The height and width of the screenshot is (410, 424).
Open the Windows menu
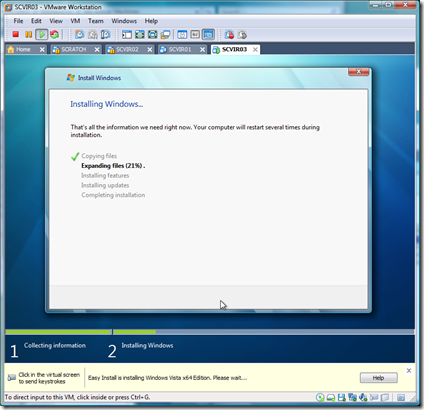coord(124,21)
